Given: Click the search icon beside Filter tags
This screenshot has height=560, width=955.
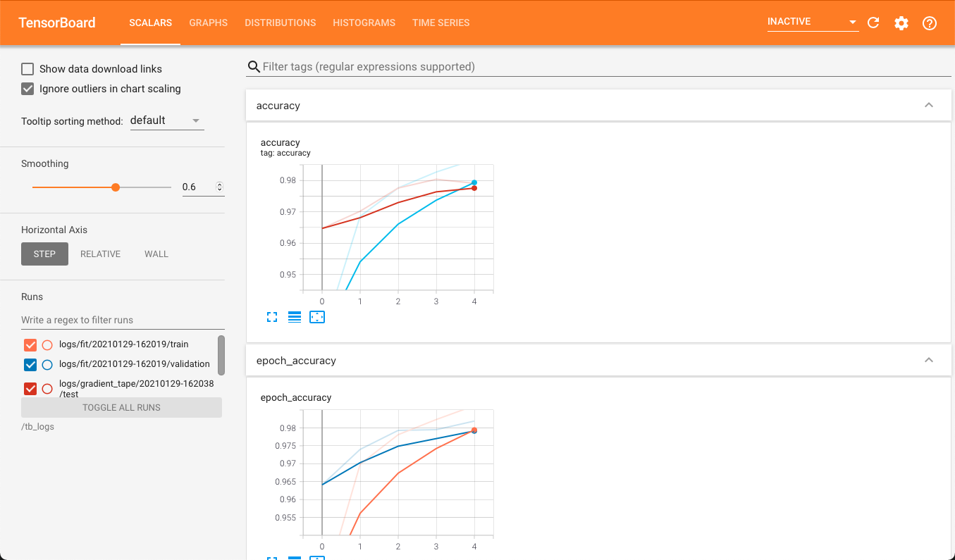Looking at the screenshot, I should [254, 67].
